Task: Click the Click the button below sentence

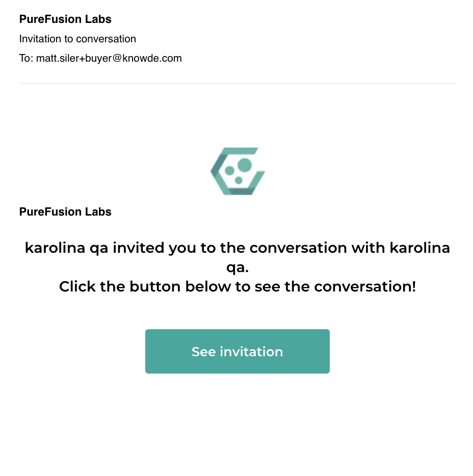Action: (238, 286)
